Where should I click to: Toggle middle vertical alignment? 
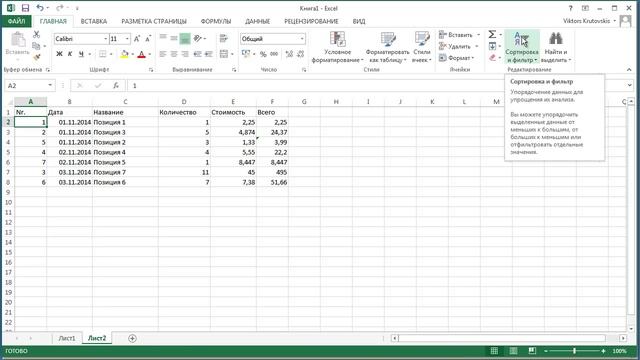pos(174,38)
